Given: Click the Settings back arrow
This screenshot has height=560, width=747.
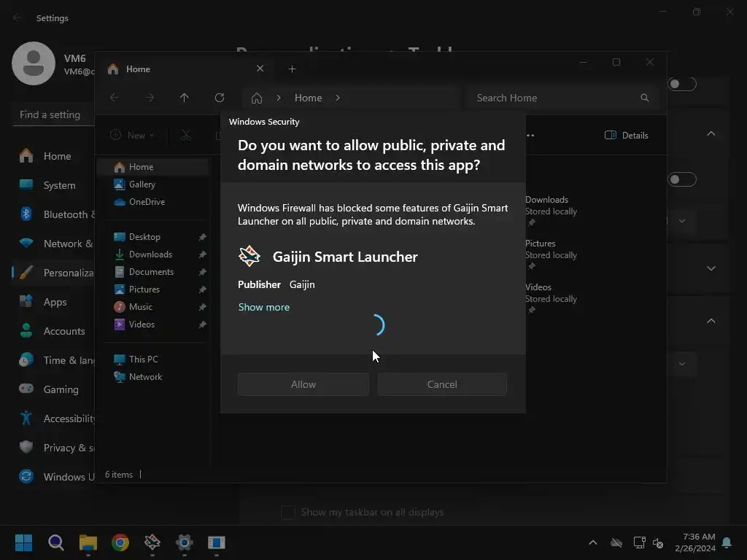Looking at the screenshot, I should point(18,18).
